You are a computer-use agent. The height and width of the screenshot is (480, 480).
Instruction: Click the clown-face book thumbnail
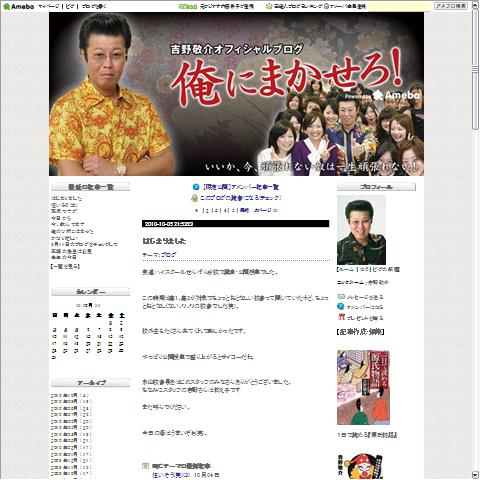(360, 466)
